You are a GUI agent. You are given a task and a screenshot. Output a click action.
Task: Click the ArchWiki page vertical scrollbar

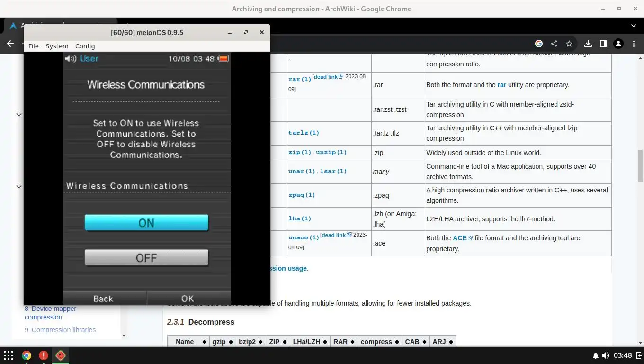click(x=640, y=165)
